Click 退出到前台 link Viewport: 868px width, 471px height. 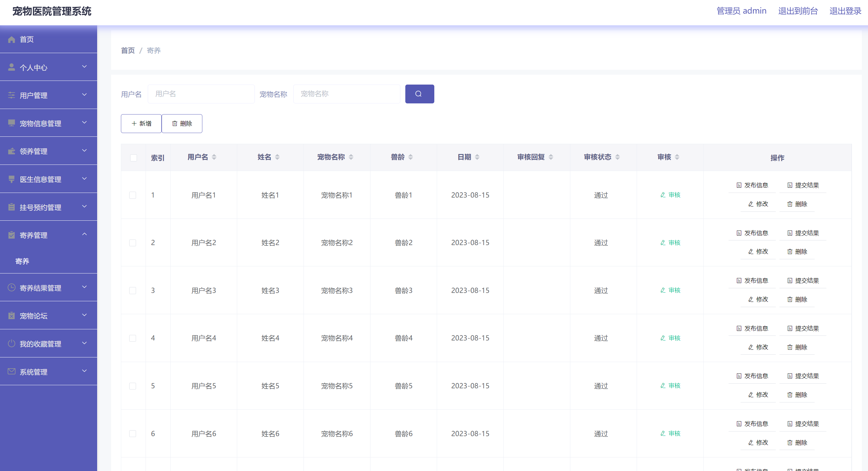click(798, 11)
